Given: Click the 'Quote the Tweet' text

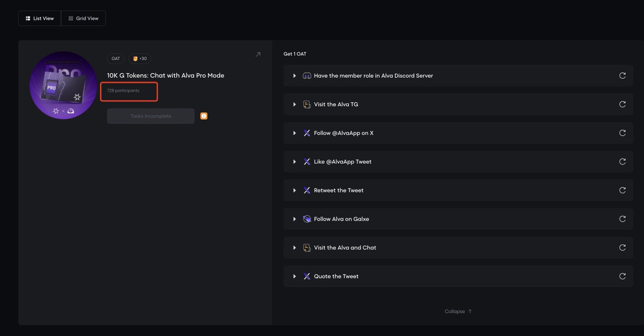Looking at the screenshot, I should [x=336, y=276].
